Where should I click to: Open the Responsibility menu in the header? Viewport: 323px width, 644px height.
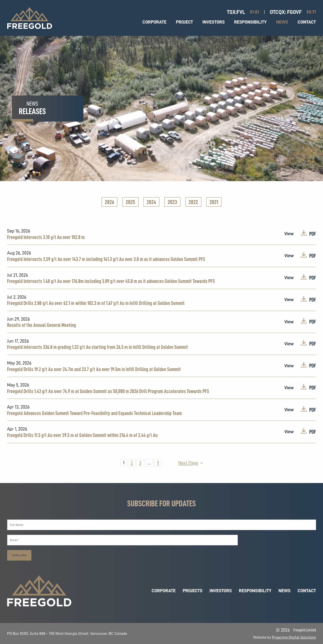250,22
